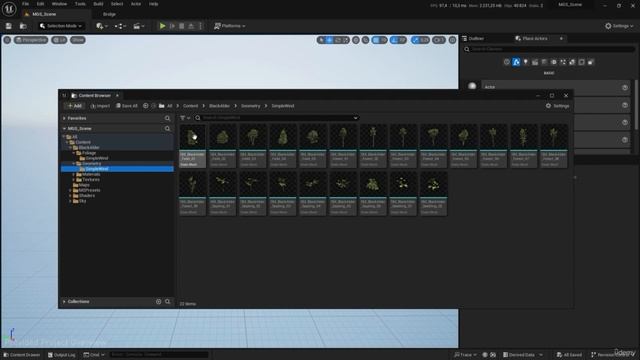Expand the Favorites section
Screen dimensions: 640x360
click(64, 118)
